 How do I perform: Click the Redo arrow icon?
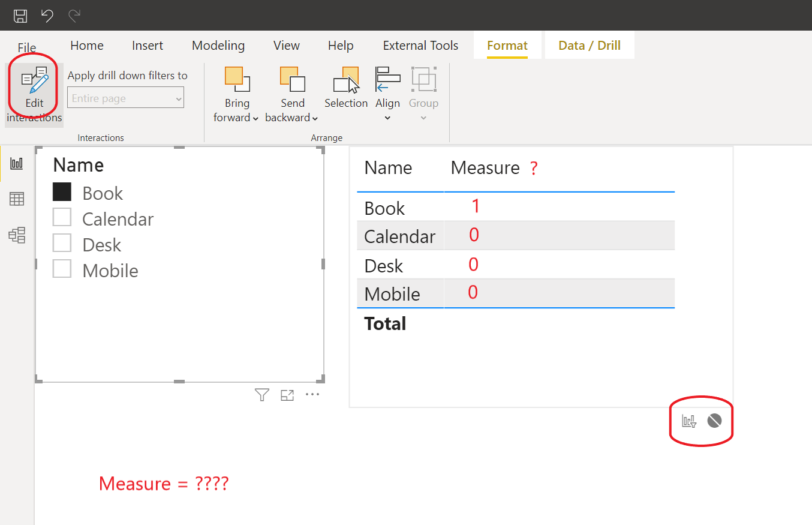click(x=74, y=16)
